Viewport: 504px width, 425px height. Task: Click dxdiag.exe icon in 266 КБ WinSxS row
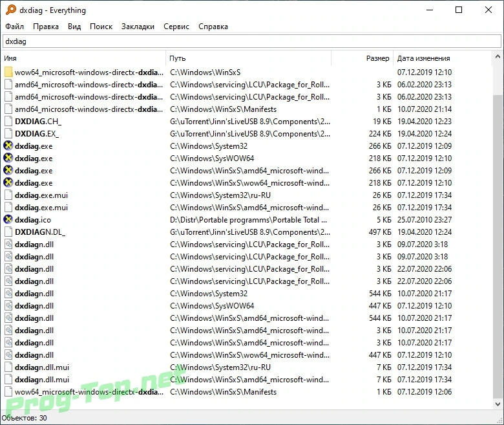pyautogui.click(x=8, y=170)
